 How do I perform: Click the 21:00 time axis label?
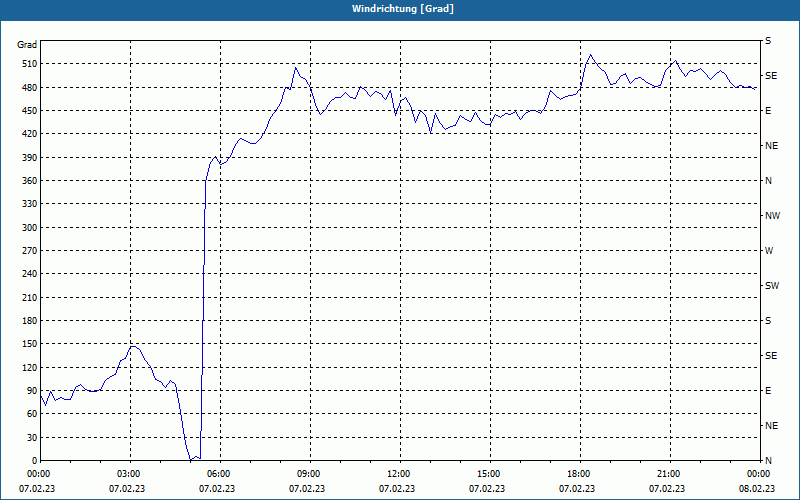pyautogui.click(x=670, y=474)
